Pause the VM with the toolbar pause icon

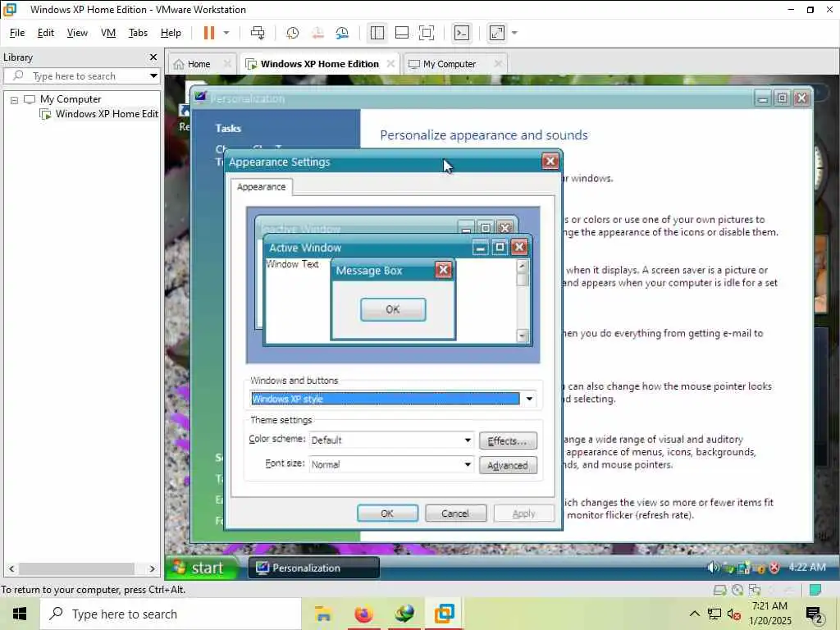coord(209,33)
